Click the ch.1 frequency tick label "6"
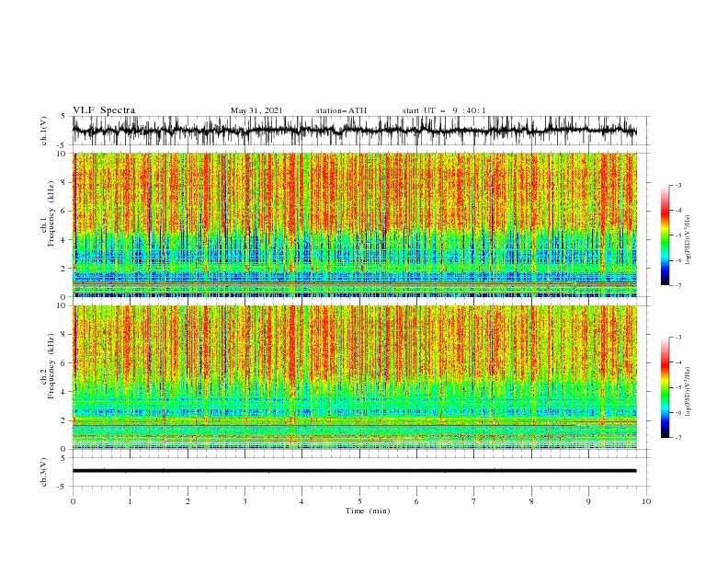The image size is (728, 563). pyautogui.click(x=63, y=212)
